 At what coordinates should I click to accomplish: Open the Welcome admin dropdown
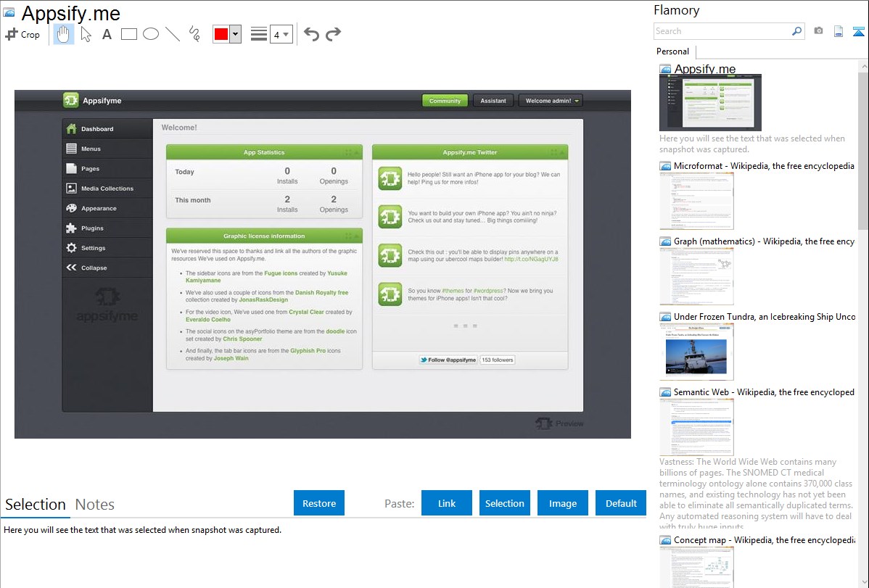[551, 101]
